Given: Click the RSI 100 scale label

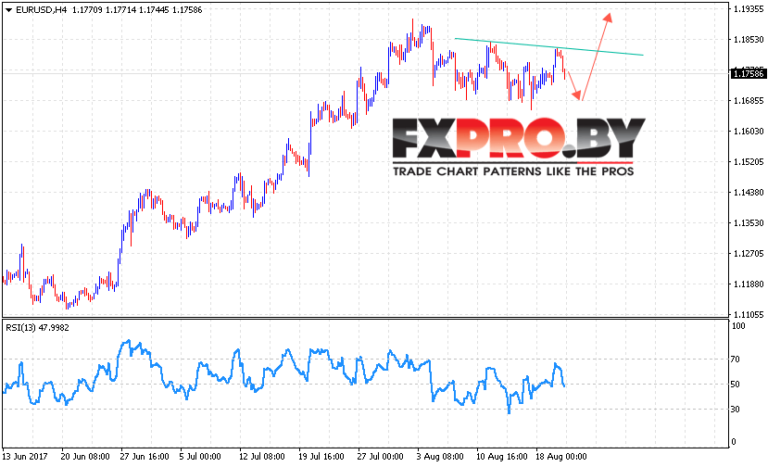Looking at the screenshot, I should pyautogui.click(x=738, y=326).
